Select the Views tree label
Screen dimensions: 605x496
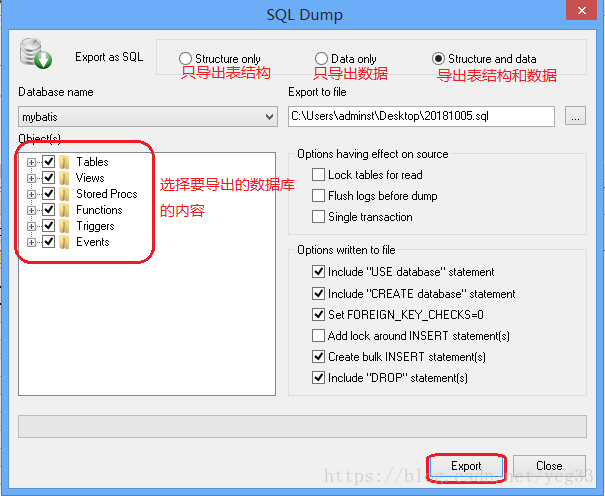coord(90,178)
